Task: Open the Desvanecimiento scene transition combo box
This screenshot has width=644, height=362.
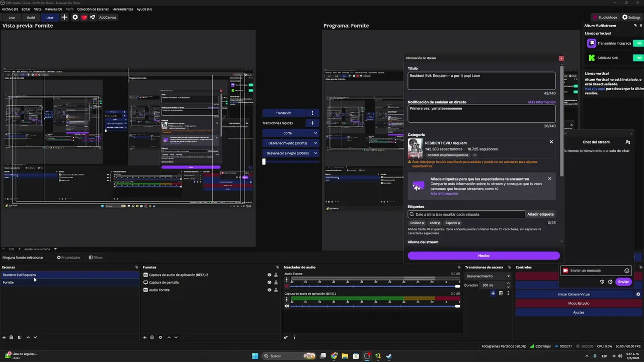Action: click(488, 276)
